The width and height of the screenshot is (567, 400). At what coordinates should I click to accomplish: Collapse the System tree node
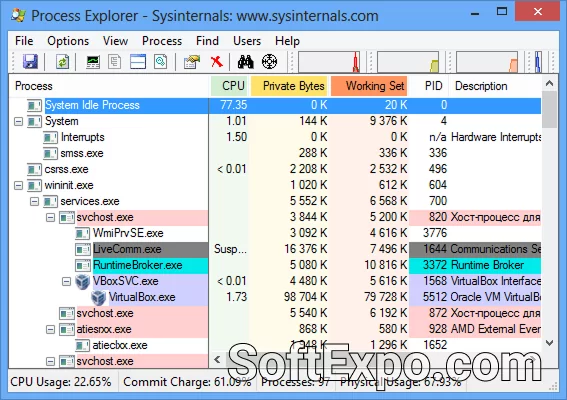(x=18, y=122)
